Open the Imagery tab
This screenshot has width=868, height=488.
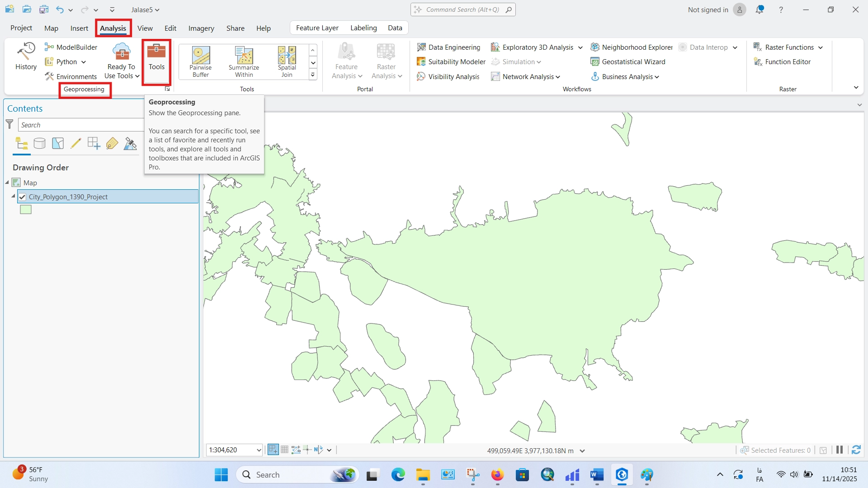pos(201,28)
